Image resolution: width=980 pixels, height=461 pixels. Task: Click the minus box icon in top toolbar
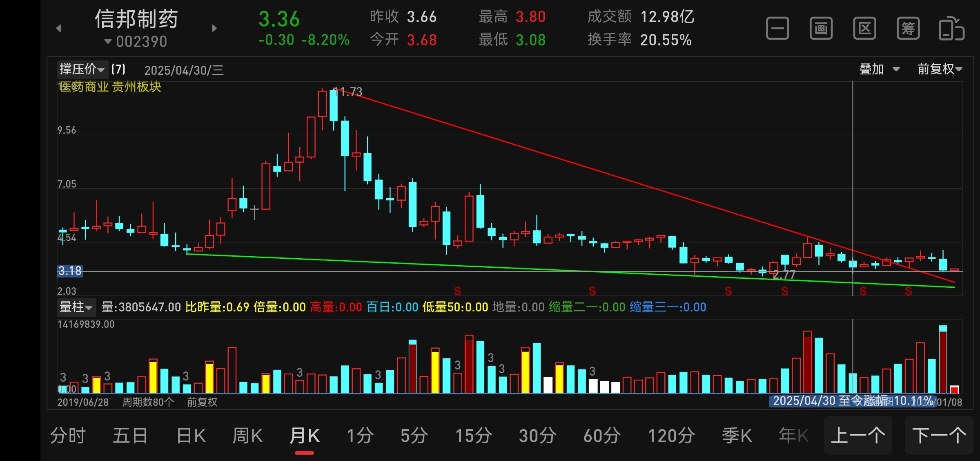click(777, 29)
